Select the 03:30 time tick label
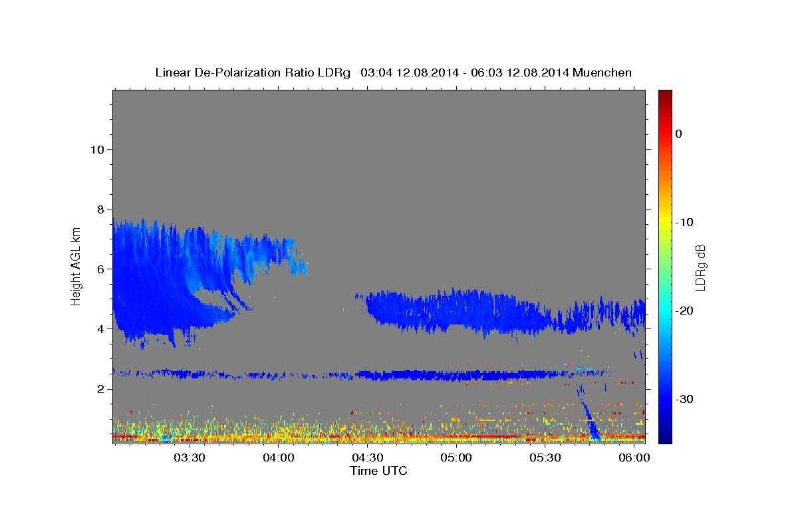Screen dimensions: 798x532 189,458
